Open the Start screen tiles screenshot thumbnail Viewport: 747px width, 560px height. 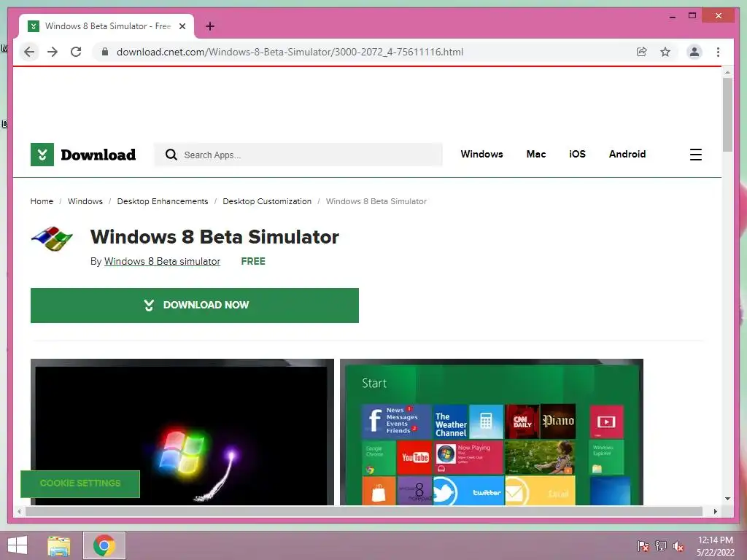click(x=491, y=432)
